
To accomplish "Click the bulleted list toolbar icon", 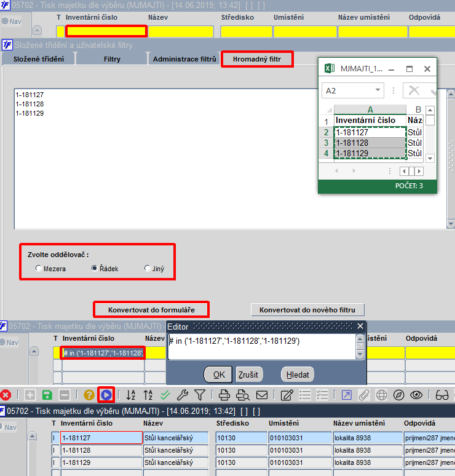I will pos(305,395).
